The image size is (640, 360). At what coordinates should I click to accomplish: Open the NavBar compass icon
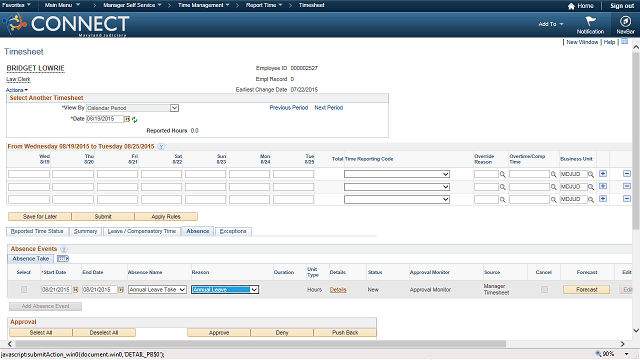[x=625, y=21]
